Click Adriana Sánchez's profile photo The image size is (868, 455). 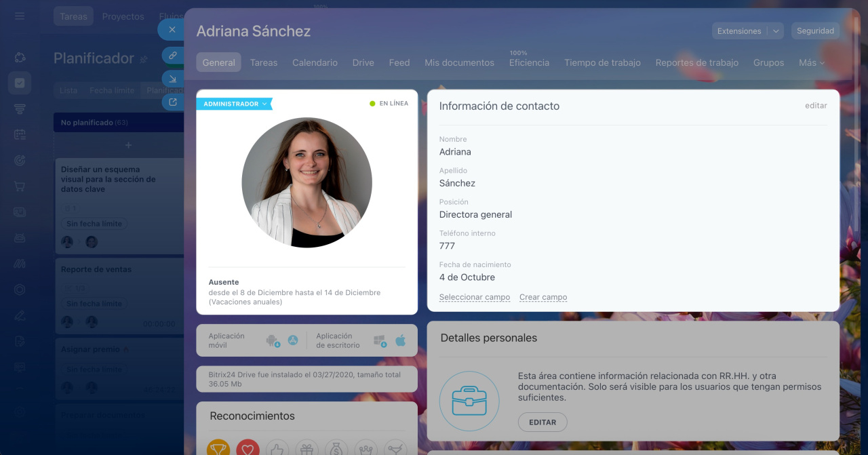[x=307, y=182]
